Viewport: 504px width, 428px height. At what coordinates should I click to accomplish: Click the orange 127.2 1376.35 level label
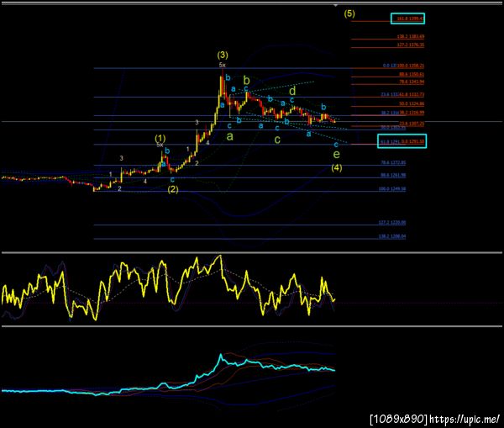[411, 45]
